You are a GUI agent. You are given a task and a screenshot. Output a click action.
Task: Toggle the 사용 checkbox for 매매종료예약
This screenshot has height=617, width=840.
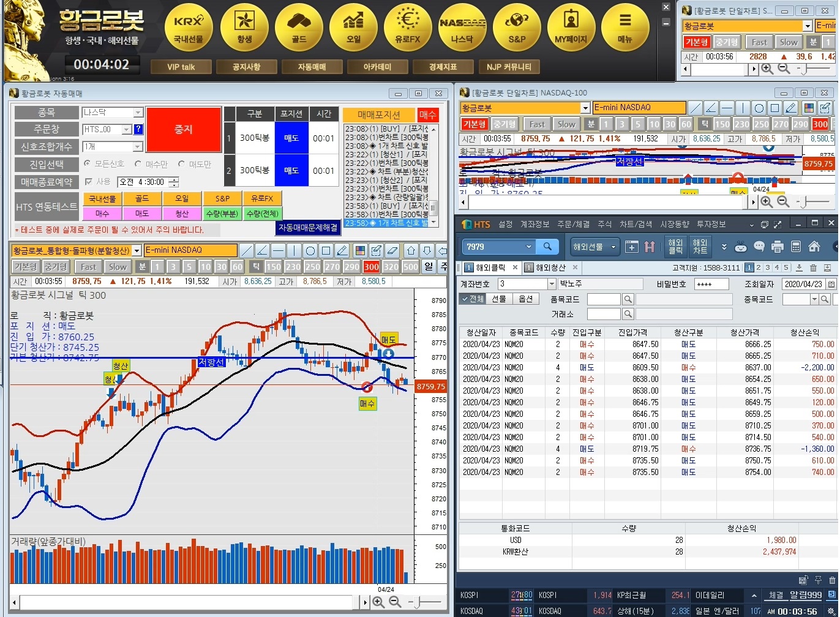point(89,182)
